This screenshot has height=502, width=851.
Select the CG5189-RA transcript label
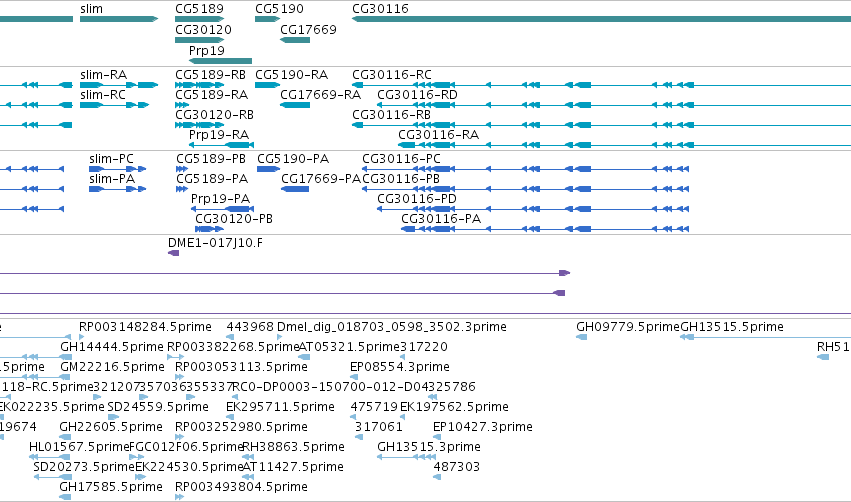pos(212,94)
